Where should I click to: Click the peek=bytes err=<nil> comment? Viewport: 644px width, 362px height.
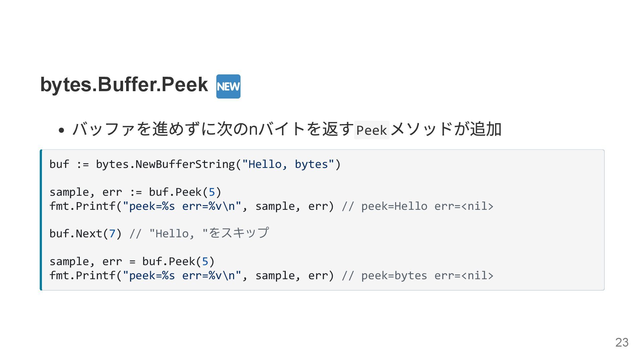coord(418,276)
